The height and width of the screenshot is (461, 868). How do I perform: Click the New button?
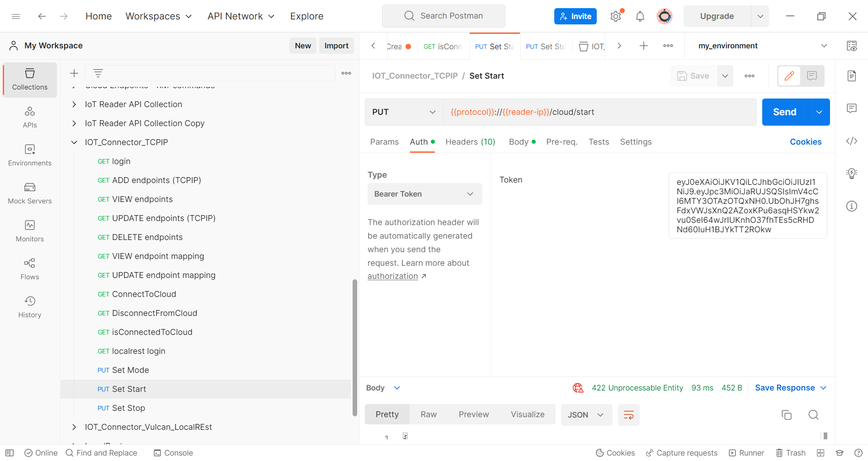(x=303, y=46)
